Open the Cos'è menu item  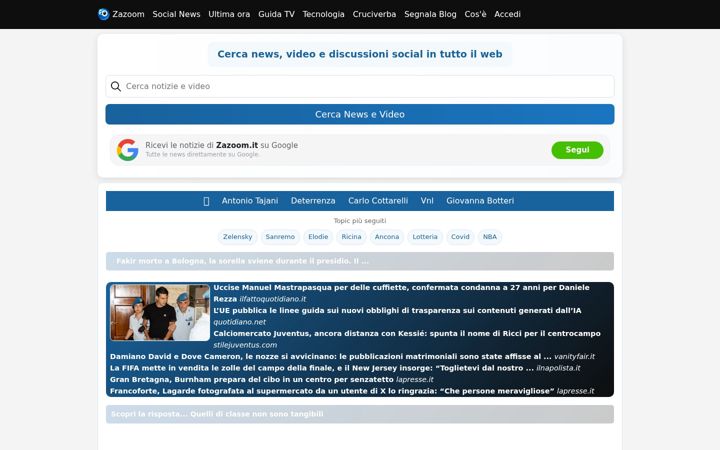pos(475,14)
